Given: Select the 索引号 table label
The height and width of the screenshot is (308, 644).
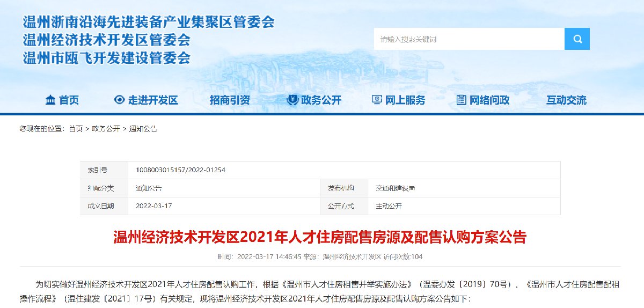Looking at the screenshot, I should pos(97,170).
